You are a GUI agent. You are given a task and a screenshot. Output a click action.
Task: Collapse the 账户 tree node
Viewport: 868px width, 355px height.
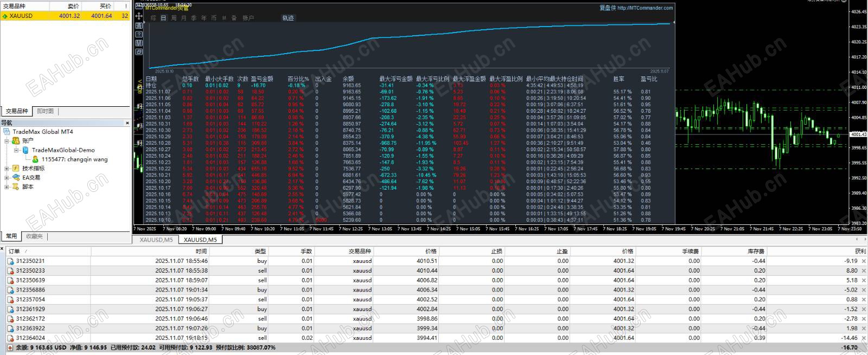pyautogui.click(x=7, y=141)
